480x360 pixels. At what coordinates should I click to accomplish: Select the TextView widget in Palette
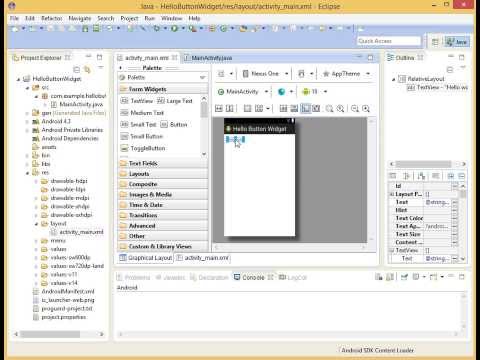(137, 101)
